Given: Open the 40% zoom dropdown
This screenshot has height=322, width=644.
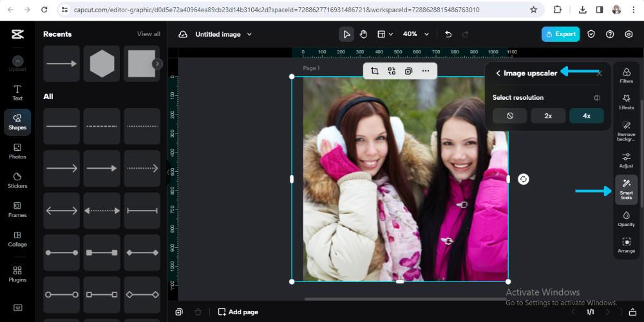Looking at the screenshot, I should (x=415, y=34).
